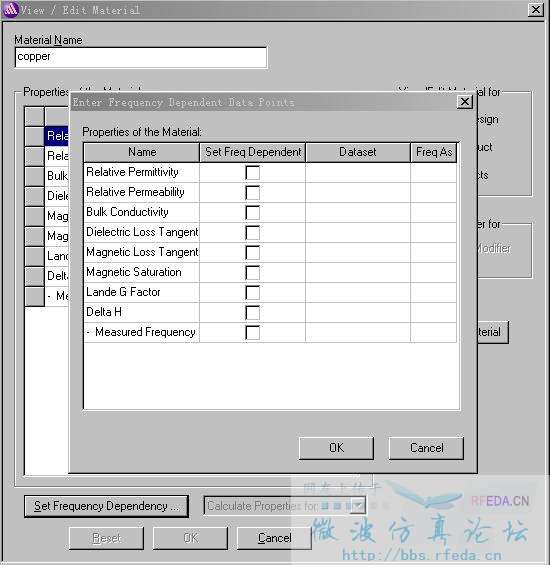Screen dimensions: 550x565
Task: Open the Calculate Properties for dropdown
Action: pyautogui.click(x=358, y=506)
